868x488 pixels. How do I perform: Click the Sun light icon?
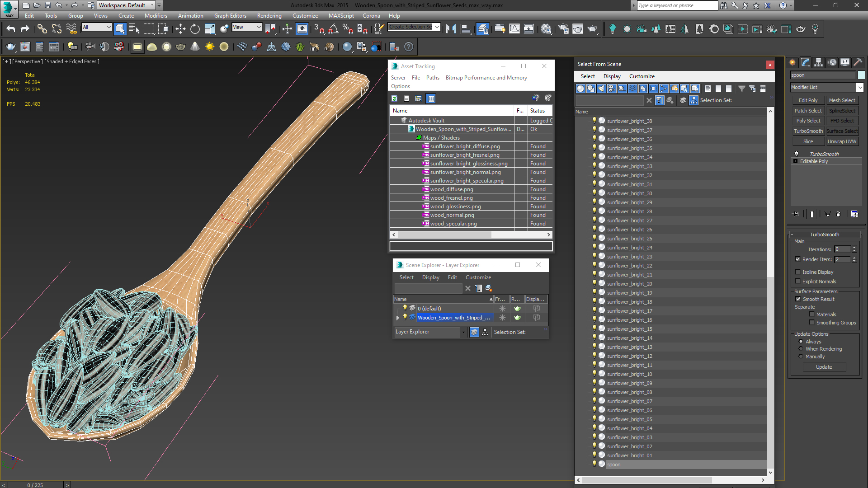[x=209, y=47]
